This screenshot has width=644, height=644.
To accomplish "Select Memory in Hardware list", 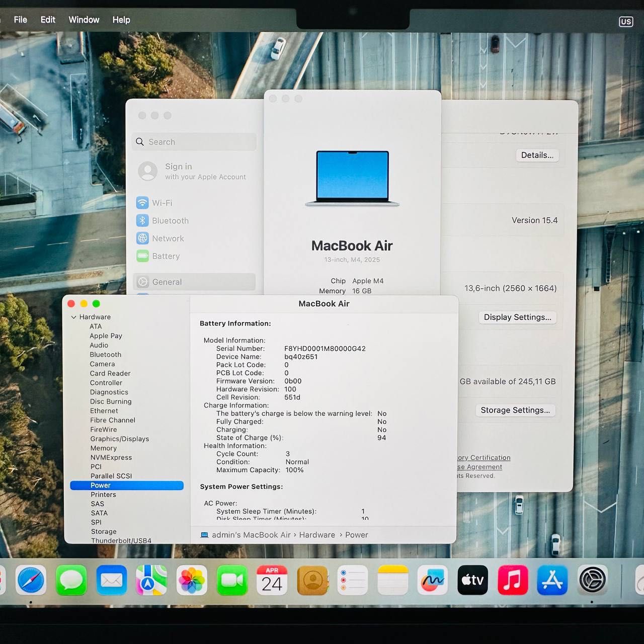I will point(103,448).
